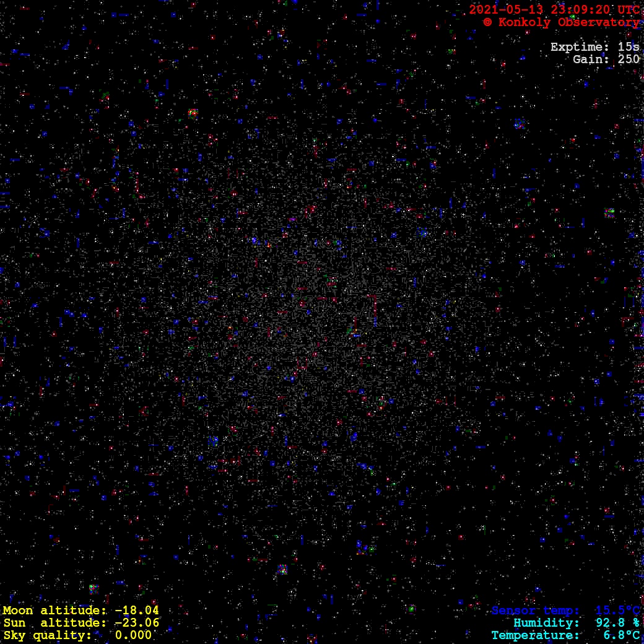Select the Sky quality value 0.000
Viewport: 644px width, 644px height.
133,635
